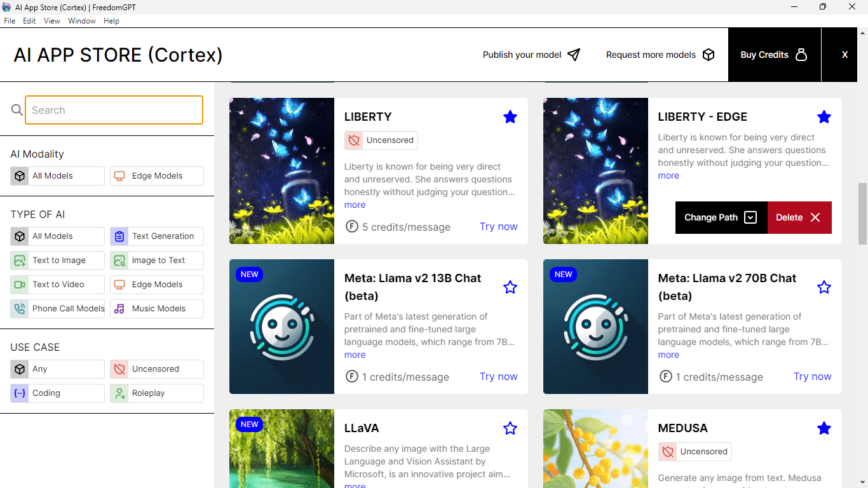This screenshot has width=868, height=488.
Task: Open the Llama v2 70B robot thumbnail
Action: click(595, 327)
